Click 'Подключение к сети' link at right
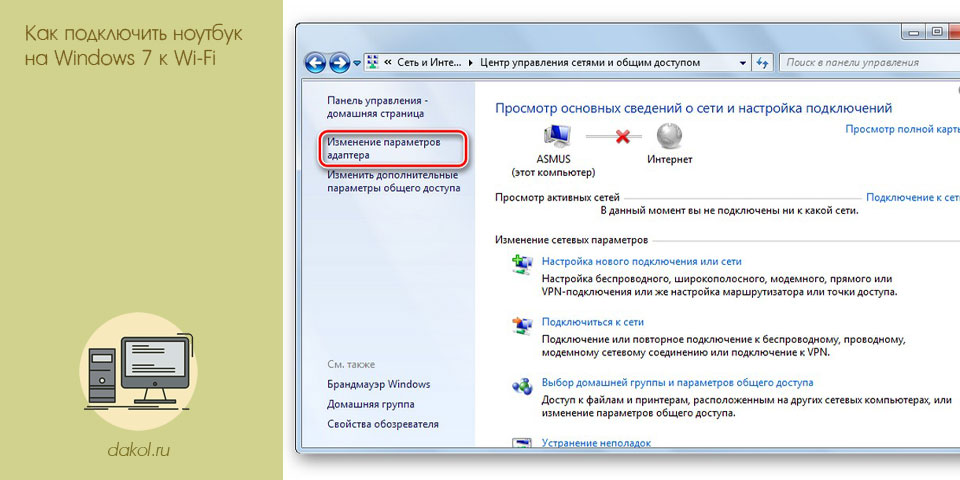 913,198
